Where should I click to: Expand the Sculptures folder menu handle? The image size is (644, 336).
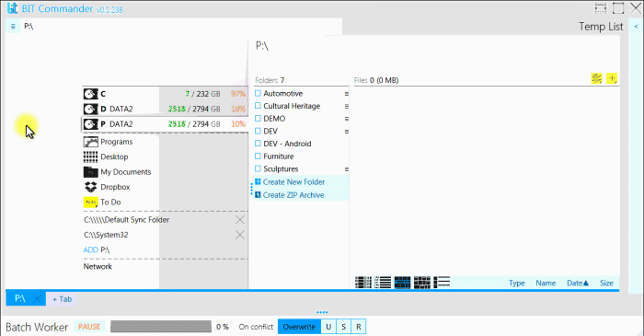tap(347, 169)
